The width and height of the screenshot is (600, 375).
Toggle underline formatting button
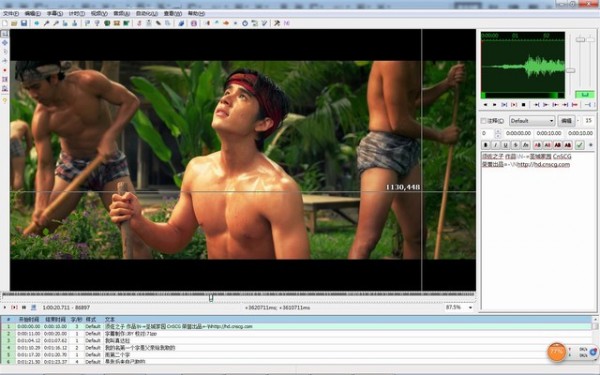tap(505, 145)
